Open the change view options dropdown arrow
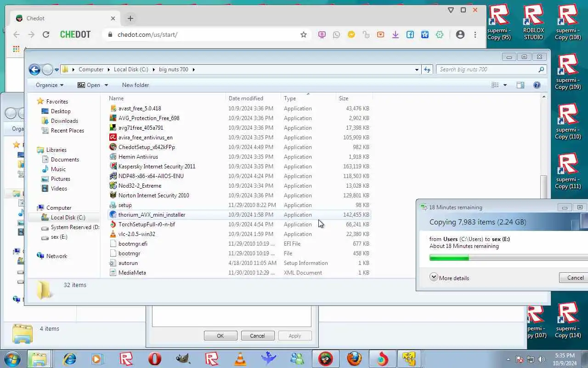Image resolution: width=588 pixels, height=368 pixels. coord(505,85)
